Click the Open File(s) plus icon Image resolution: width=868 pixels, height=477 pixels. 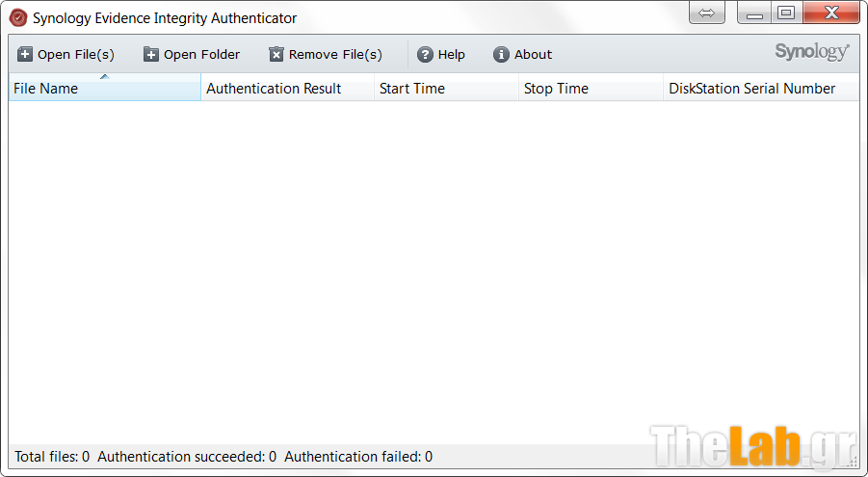(x=25, y=55)
